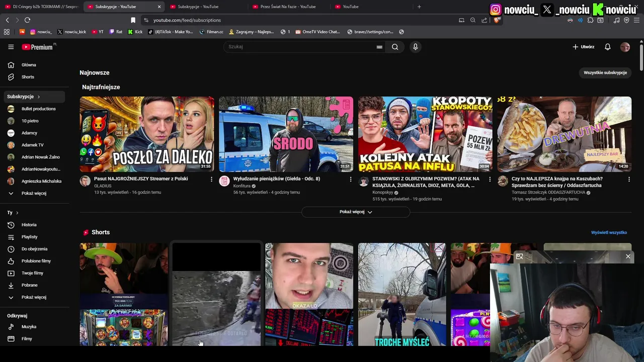Image resolution: width=644 pixels, height=362 pixels.
Task: Go back with the browser back arrow
Action: coord(7,20)
